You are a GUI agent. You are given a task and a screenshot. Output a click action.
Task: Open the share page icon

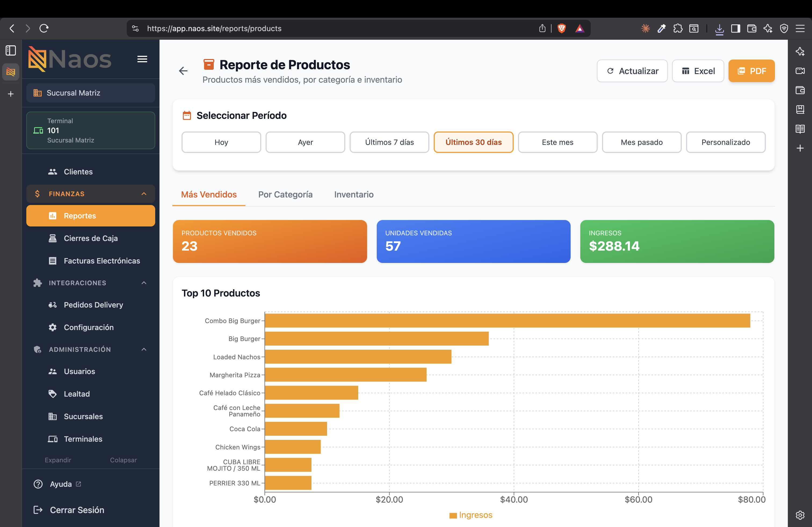click(542, 28)
